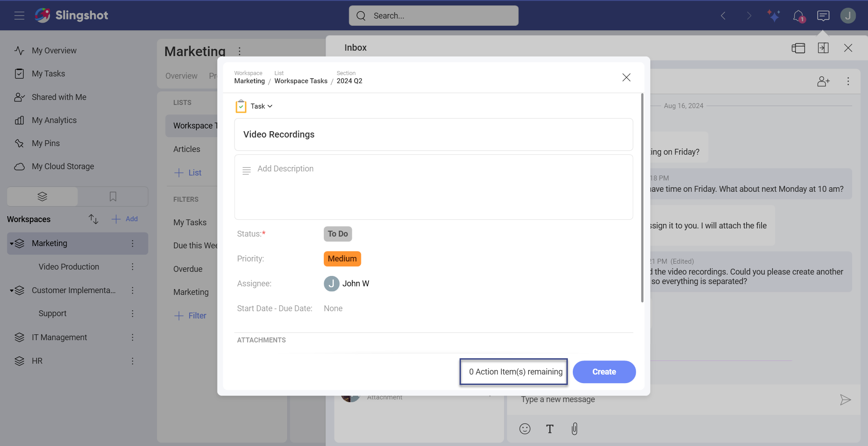Switch to the workspaces layers tab
Viewport: 868px width, 446px height.
click(x=42, y=196)
